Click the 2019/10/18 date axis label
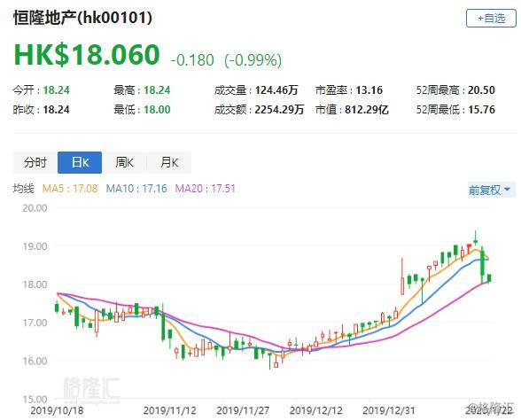Image resolution: width=521 pixels, height=420 pixels. click(57, 410)
